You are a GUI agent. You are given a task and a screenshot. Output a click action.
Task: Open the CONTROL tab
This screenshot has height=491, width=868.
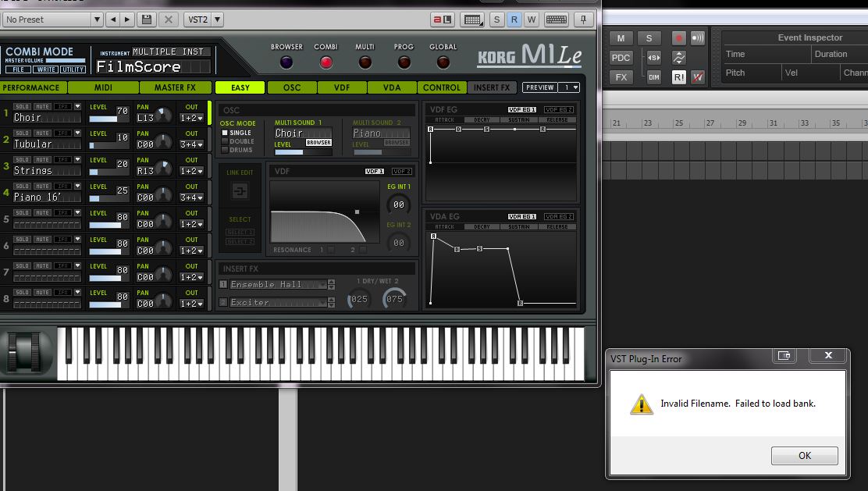click(442, 87)
